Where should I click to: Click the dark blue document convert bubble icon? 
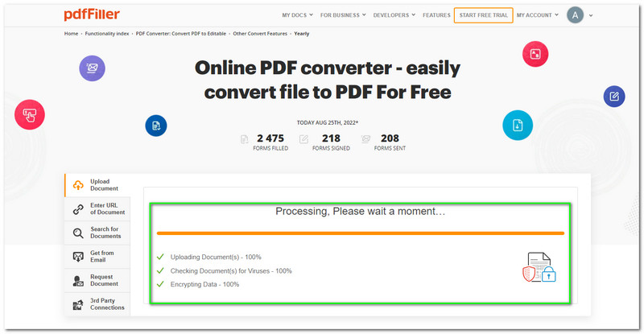(x=156, y=126)
